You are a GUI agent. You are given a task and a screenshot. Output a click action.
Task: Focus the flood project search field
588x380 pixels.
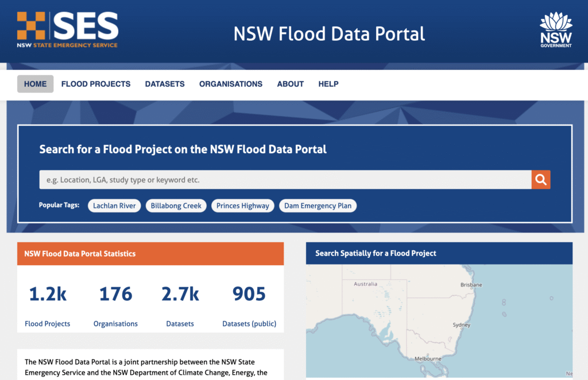[285, 180]
